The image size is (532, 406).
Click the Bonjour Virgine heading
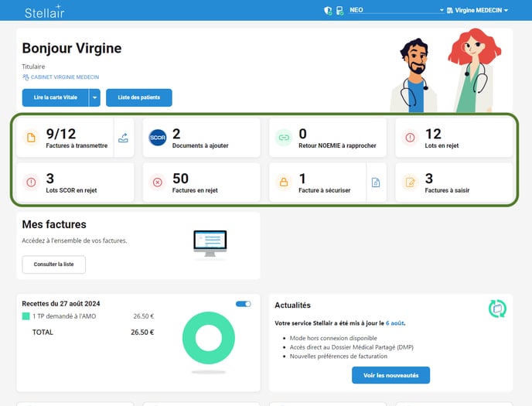[x=72, y=48]
